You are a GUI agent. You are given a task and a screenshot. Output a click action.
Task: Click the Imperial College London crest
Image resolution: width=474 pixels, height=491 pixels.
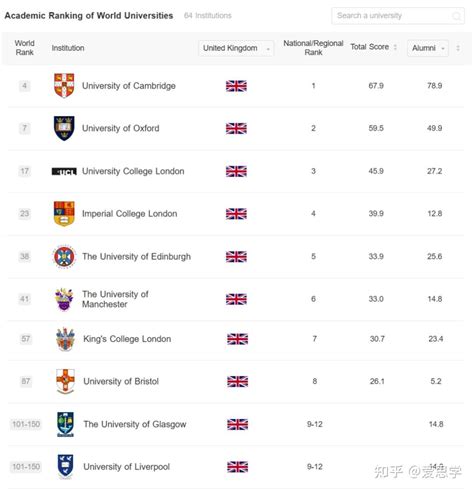[64, 214]
